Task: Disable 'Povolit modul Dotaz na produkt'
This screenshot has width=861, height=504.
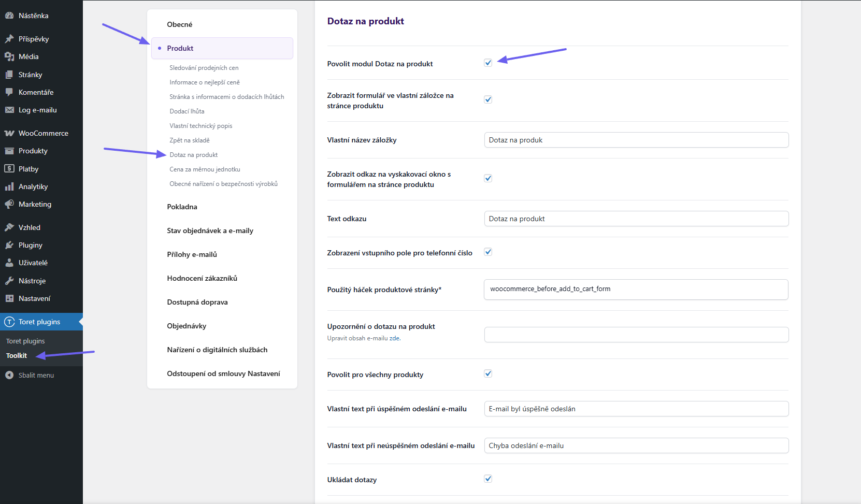Action: 488,63
